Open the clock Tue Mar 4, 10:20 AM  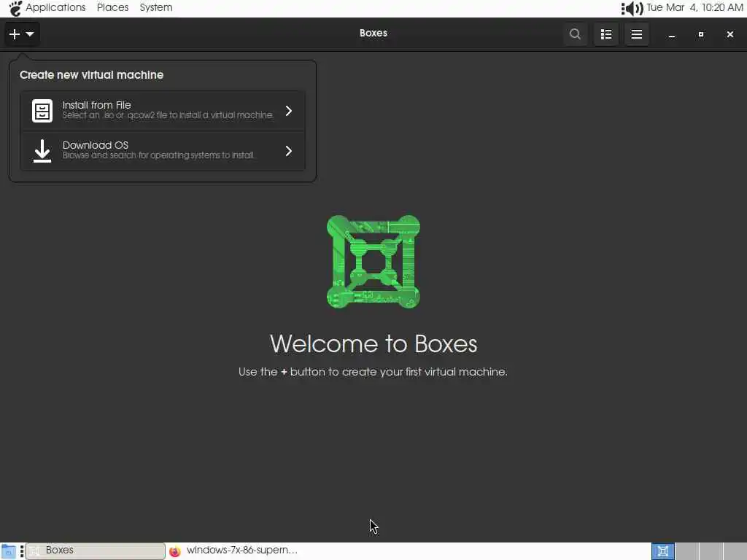click(x=694, y=7)
